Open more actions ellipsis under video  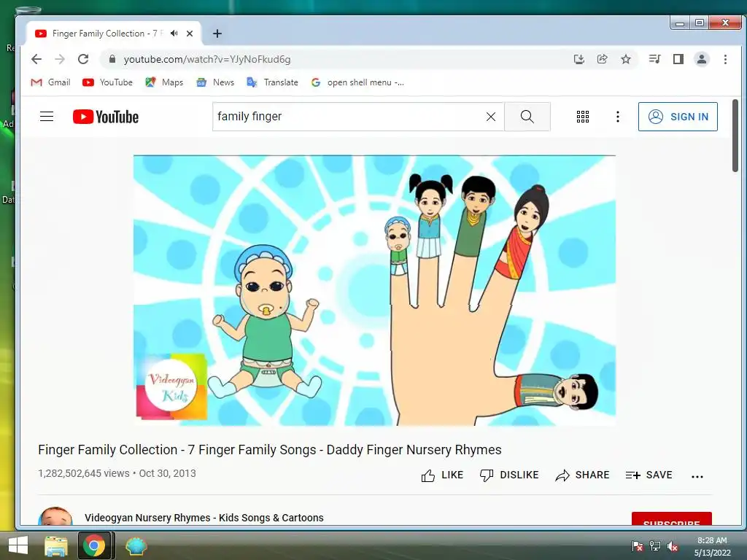(697, 476)
